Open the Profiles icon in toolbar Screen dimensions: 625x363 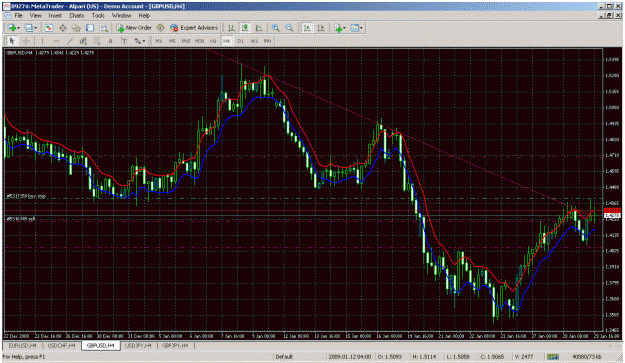(28, 28)
